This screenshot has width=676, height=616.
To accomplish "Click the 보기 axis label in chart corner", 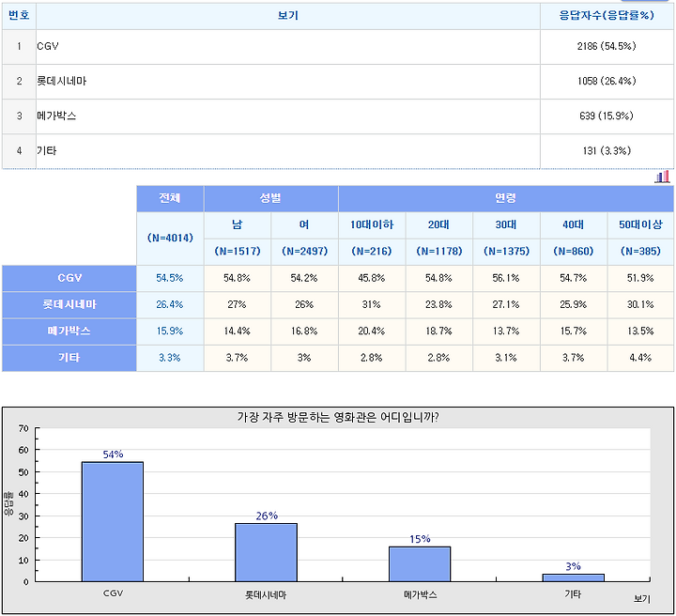I will (642, 599).
